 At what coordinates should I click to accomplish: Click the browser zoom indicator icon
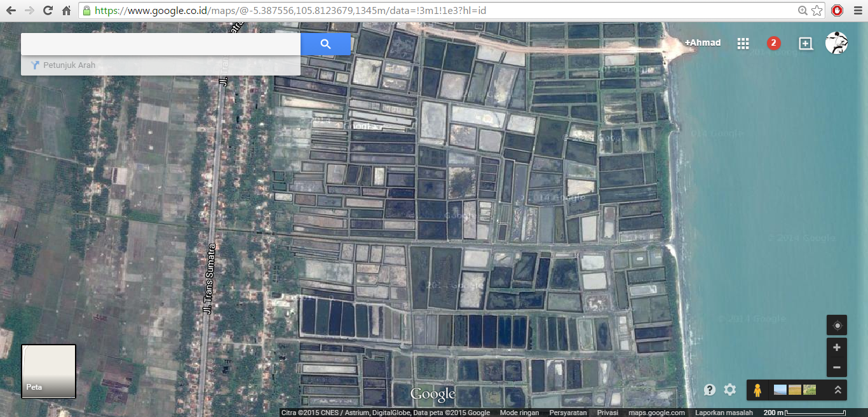pos(803,11)
